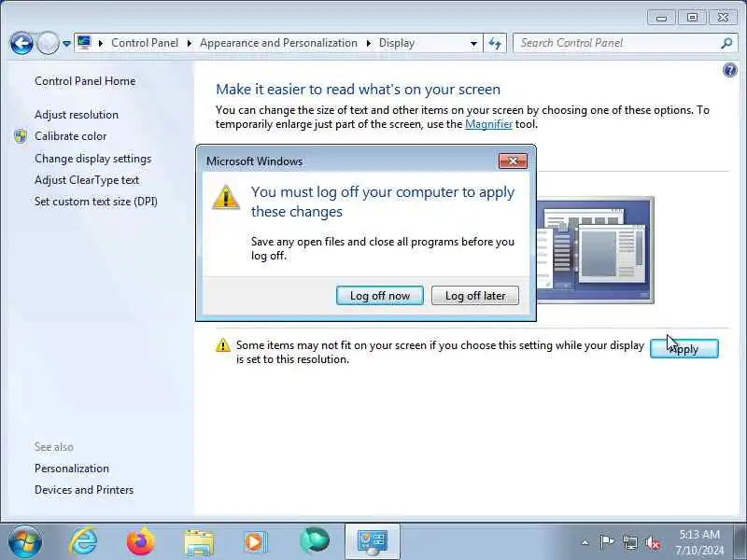
Task: Open the clock showing 5:13 AM
Action: pos(698,542)
